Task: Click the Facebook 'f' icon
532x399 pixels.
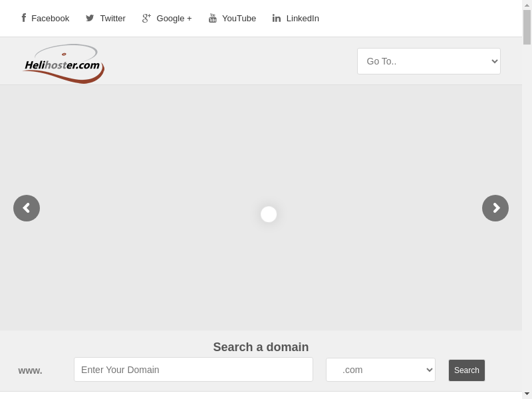Action: [24, 18]
